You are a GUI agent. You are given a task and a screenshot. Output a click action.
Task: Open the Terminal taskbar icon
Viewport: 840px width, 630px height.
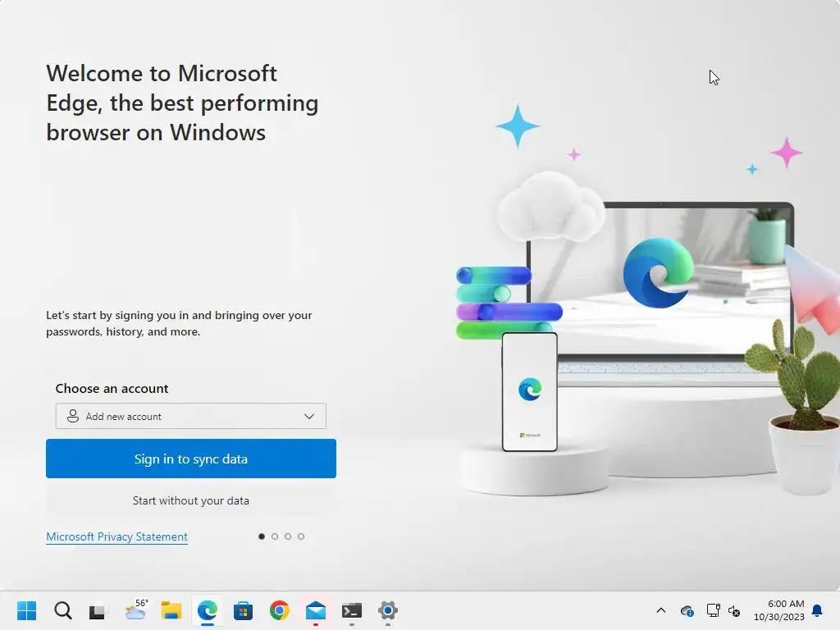[351, 610]
